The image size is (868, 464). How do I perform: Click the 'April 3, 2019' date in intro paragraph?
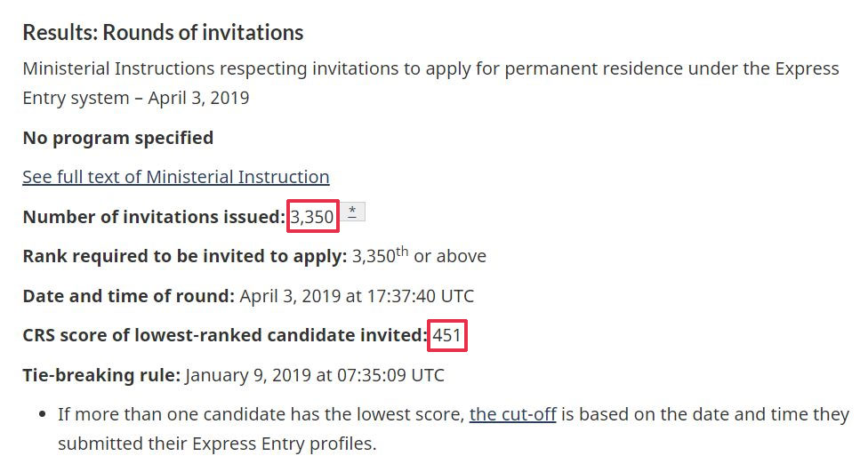[198, 98]
